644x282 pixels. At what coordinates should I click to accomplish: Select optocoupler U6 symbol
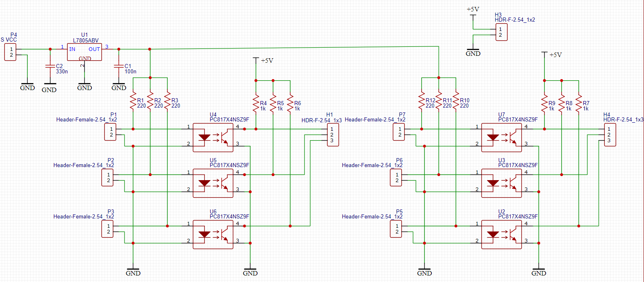tap(213, 234)
